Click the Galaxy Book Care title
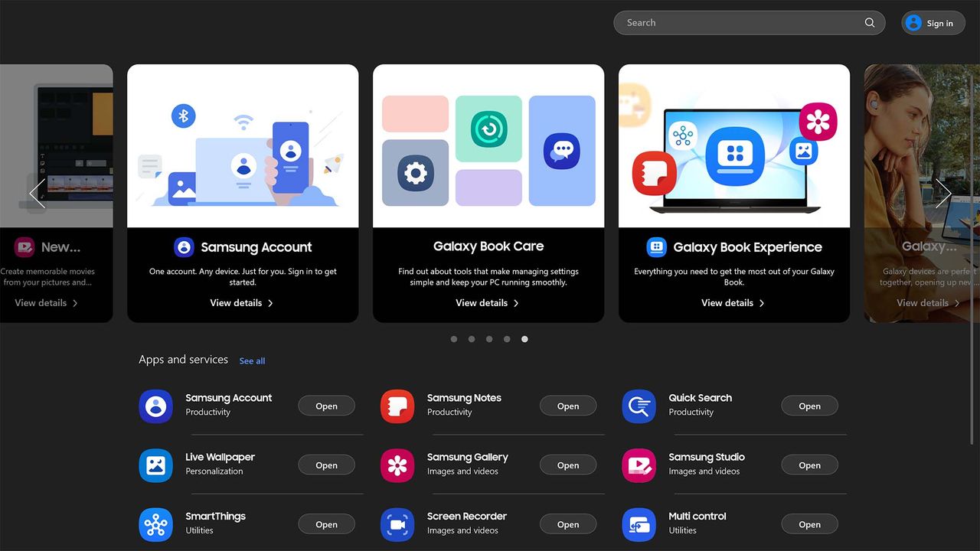 (x=488, y=246)
